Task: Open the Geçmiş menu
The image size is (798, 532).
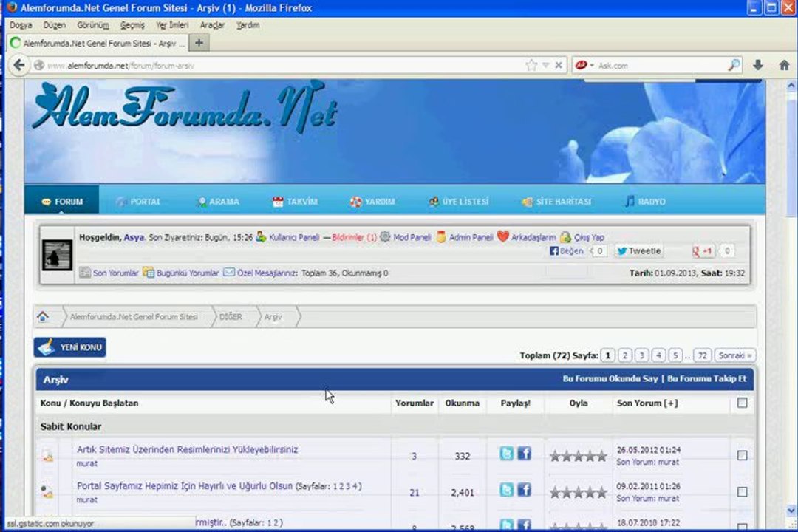Action: coord(132,25)
